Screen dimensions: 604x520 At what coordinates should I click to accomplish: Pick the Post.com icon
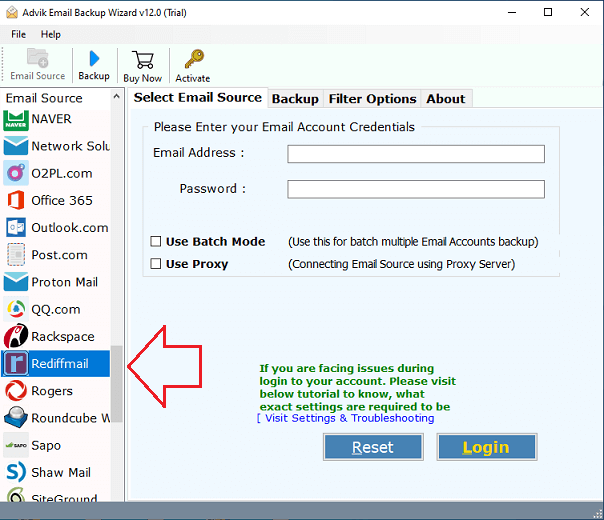coord(16,255)
